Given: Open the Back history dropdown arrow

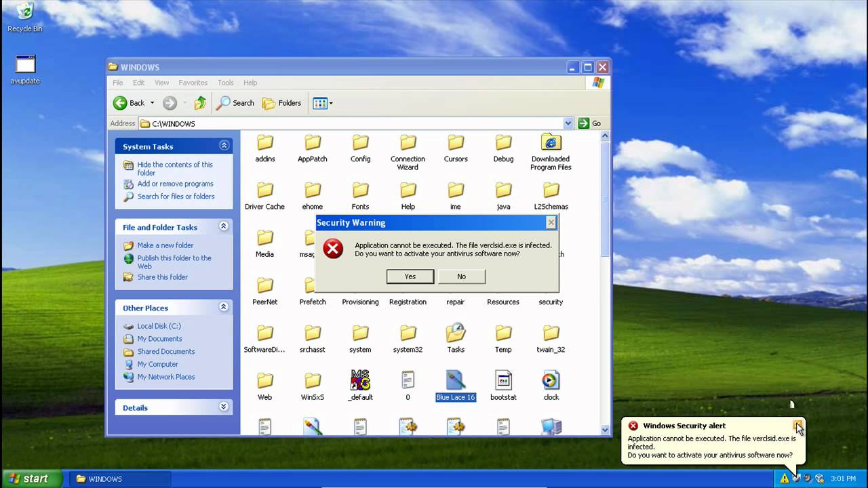Looking at the screenshot, I should (x=152, y=103).
